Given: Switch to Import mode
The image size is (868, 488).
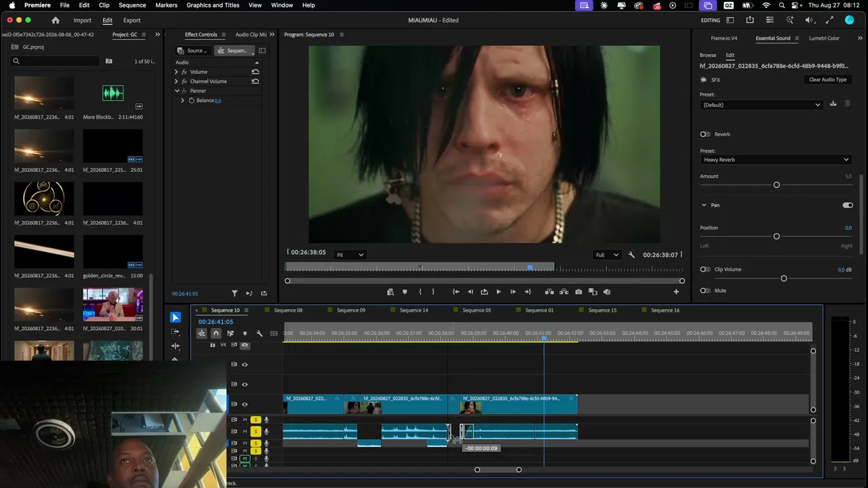Looking at the screenshot, I should (82, 20).
